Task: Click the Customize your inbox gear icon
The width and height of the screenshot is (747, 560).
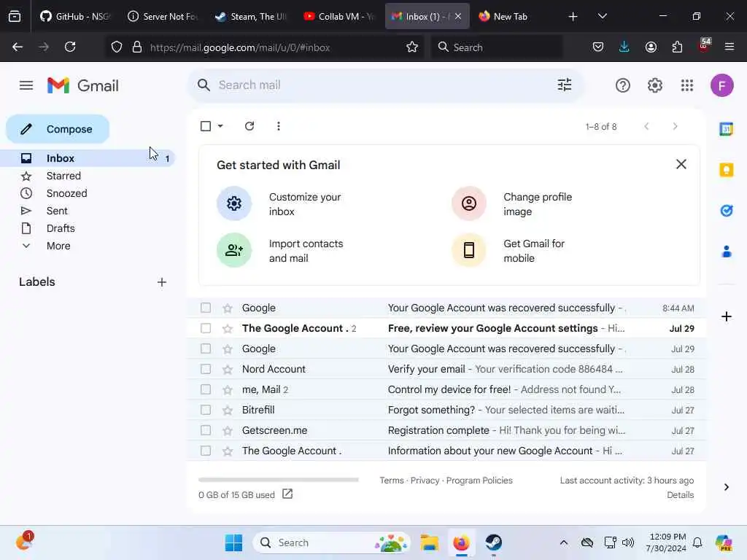Action: coord(234,203)
